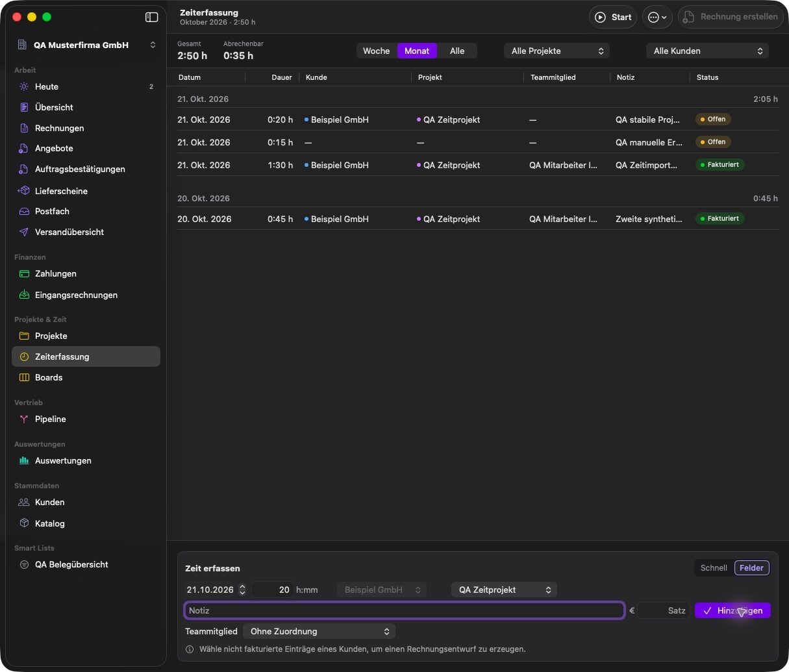This screenshot has height=672, width=789.
Task: Click the building icon beside QA Musterfirma GmbH
Action: coord(21,45)
